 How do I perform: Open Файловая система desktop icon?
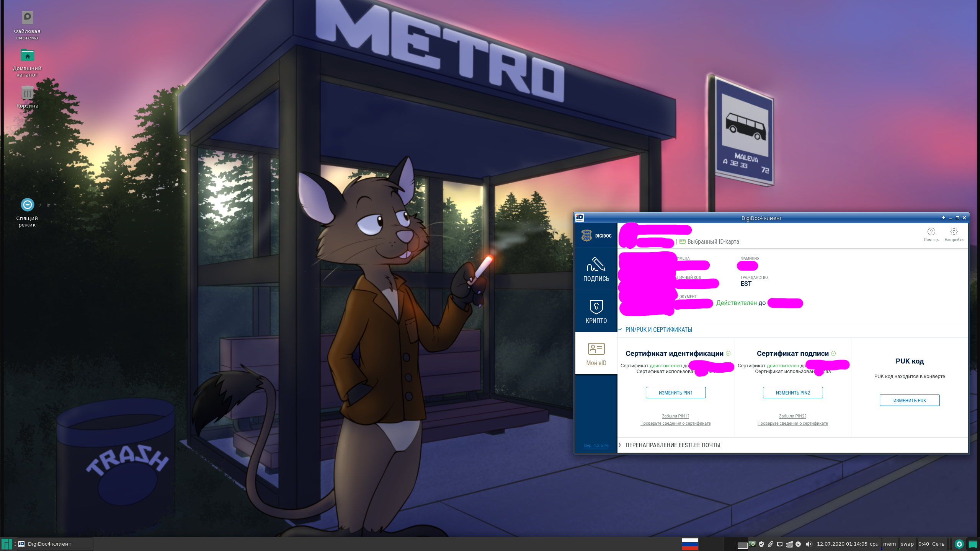point(27,25)
